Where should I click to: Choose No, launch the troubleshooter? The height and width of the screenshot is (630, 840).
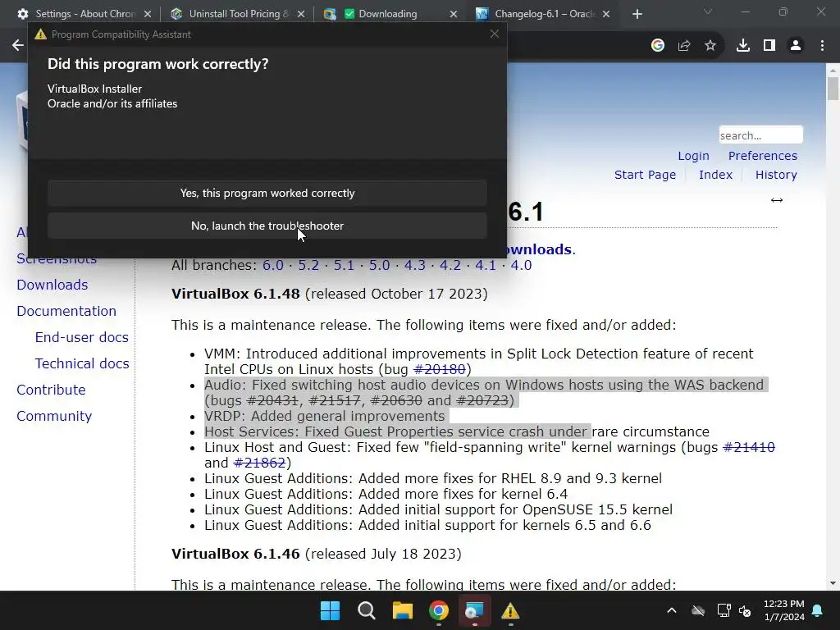tap(267, 226)
